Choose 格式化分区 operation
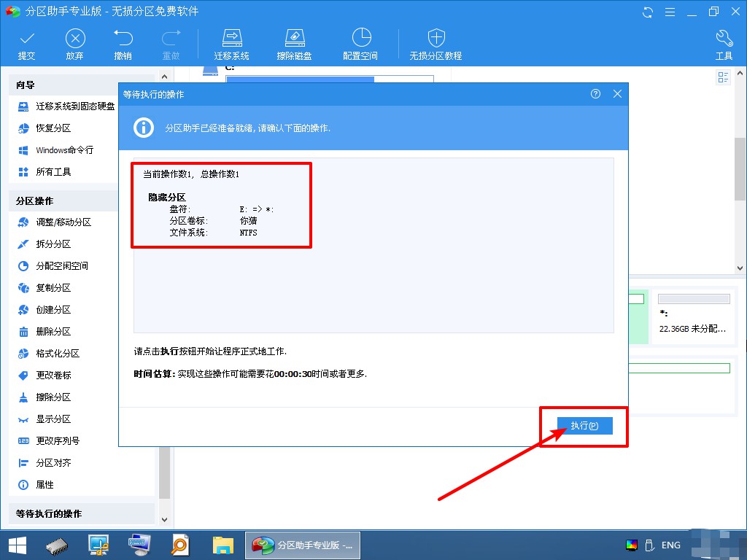Viewport: 747px width, 560px height. click(x=49, y=354)
